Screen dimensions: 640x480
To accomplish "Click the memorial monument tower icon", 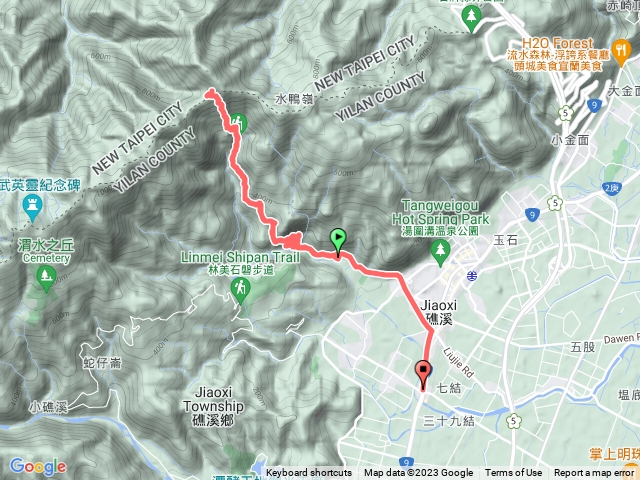I will pos(33,207).
